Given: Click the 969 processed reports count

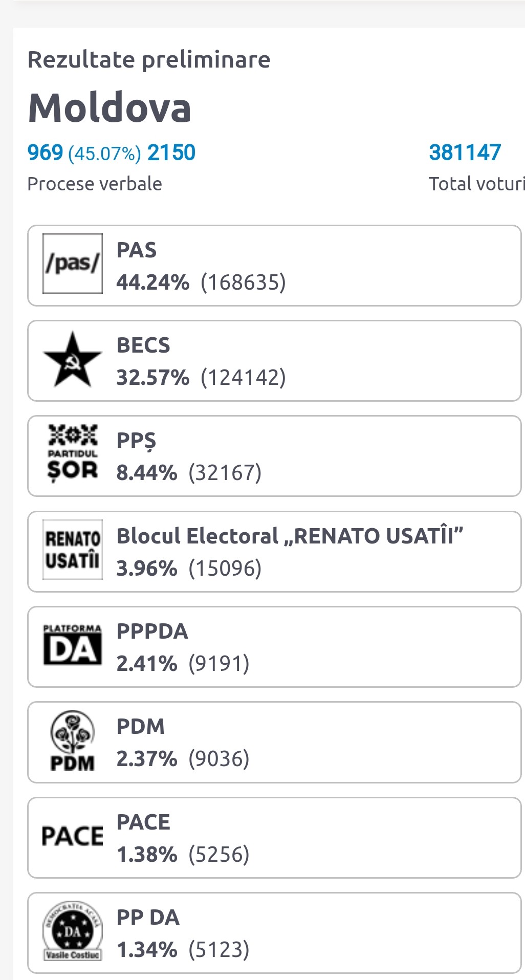Looking at the screenshot, I should tap(45, 153).
